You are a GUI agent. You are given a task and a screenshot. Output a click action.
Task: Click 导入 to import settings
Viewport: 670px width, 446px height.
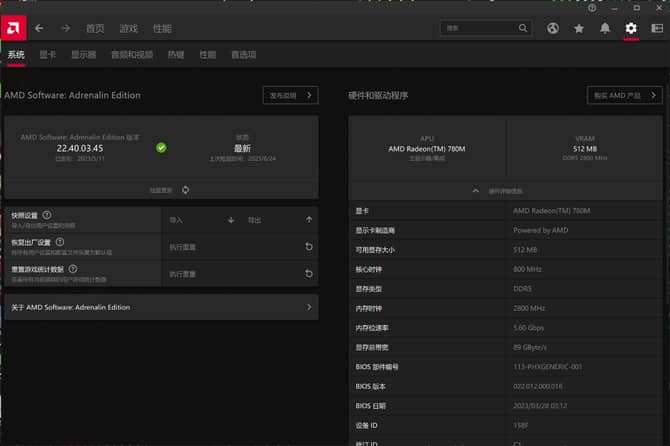click(x=176, y=220)
